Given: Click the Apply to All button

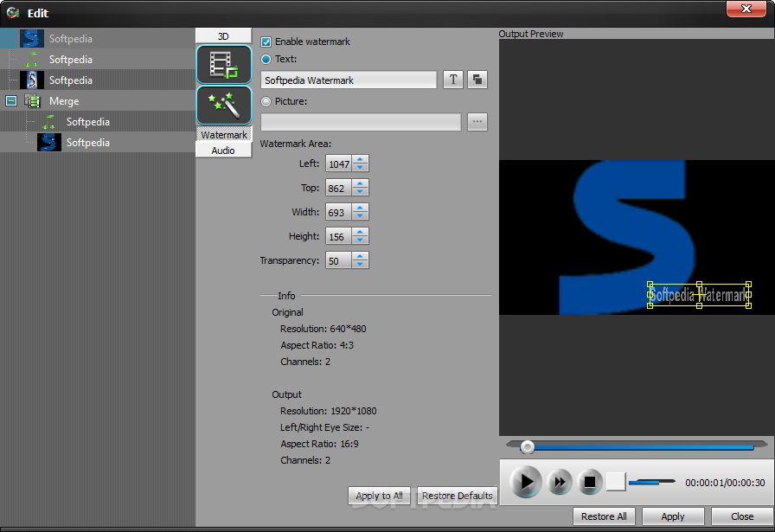Looking at the screenshot, I should click(379, 496).
